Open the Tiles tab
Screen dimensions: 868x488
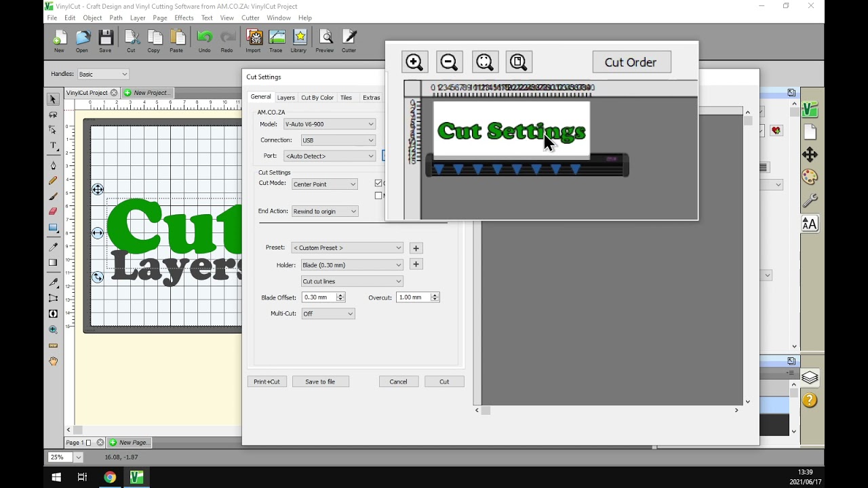pyautogui.click(x=346, y=98)
